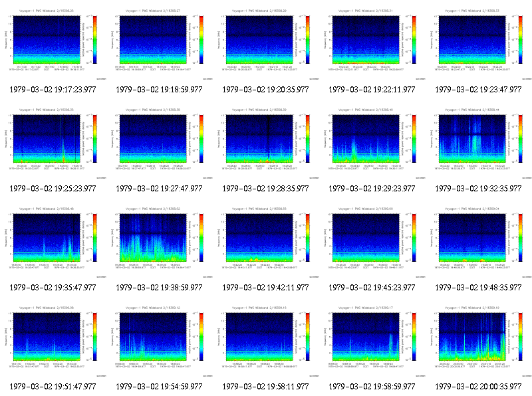Viewport: 532px width, 396px height.
Task: Click caption text 1979-03-02 19:23:47.977
Action: tap(478, 90)
